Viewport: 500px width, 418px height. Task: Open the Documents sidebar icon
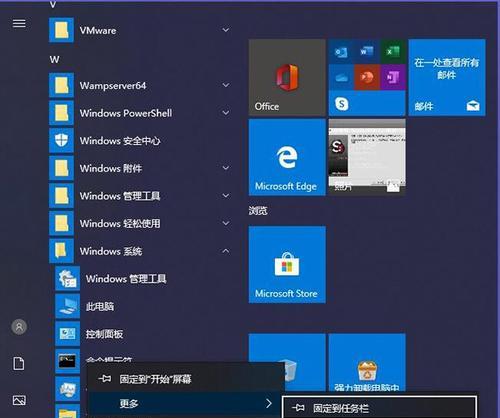[19, 363]
